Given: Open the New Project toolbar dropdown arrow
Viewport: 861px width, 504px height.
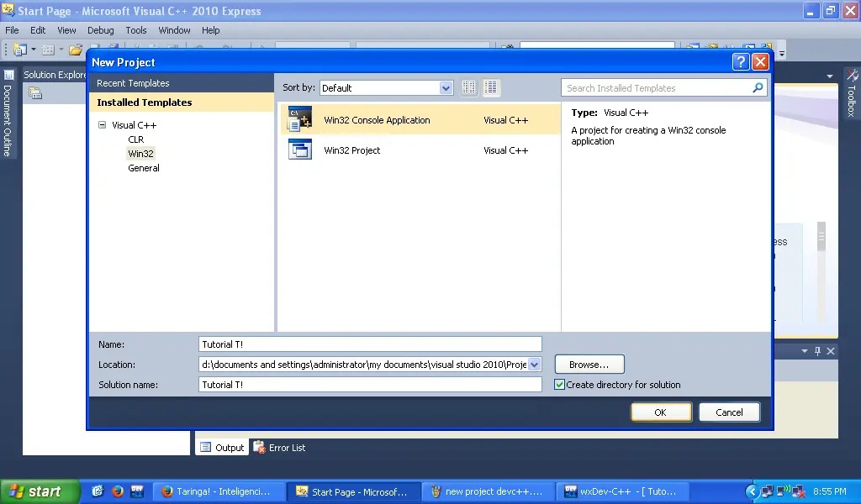Looking at the screenshot, I should [34, 50].
